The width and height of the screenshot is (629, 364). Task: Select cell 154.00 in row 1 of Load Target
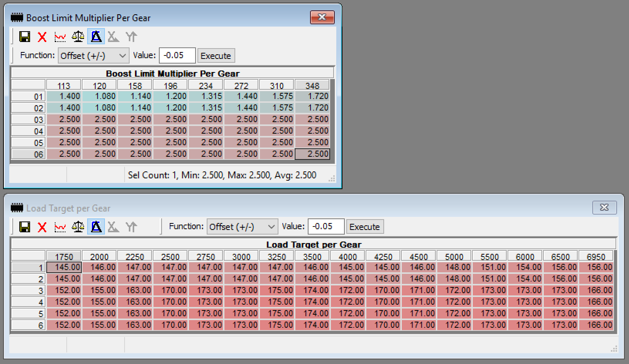click(x=525, y=267)
